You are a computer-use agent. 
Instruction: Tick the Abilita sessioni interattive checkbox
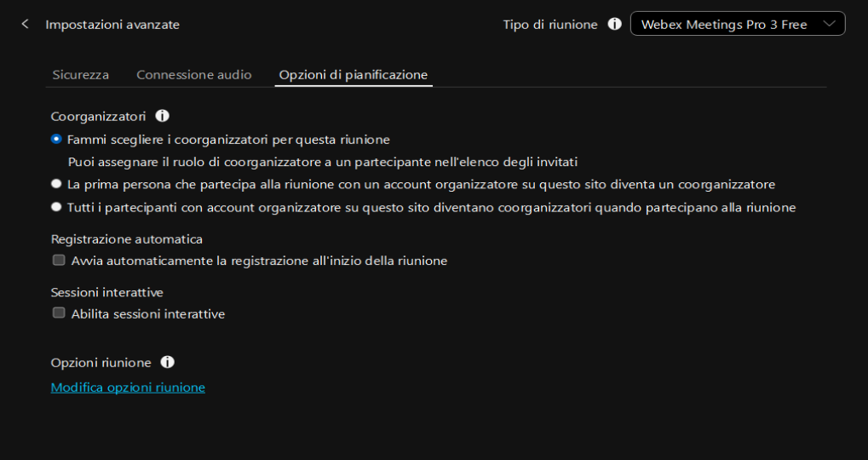point(59,313)
